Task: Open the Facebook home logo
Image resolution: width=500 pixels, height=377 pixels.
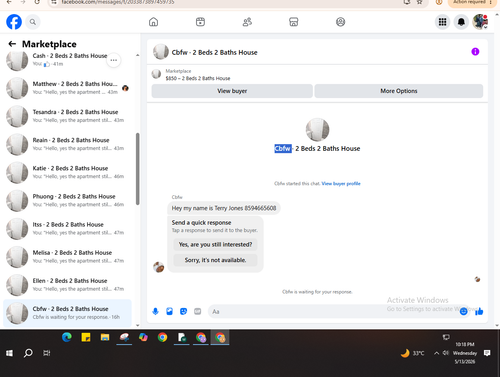Action: [x=14, y=22]
